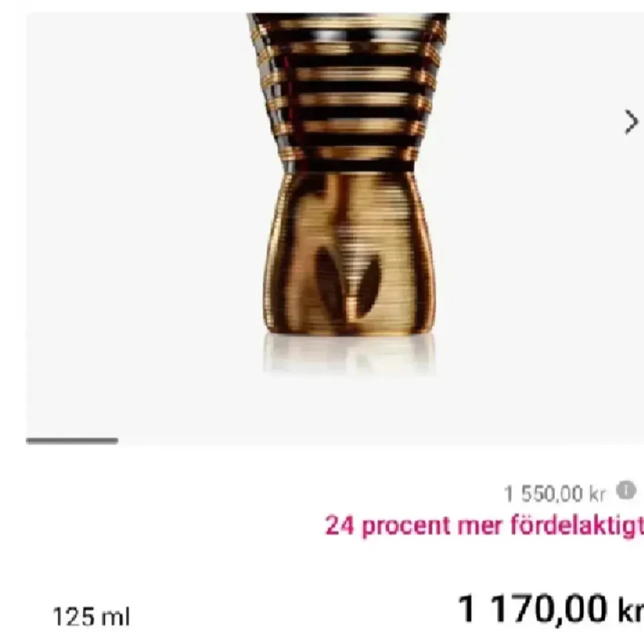
Task: Open the info icon beside original price
Action: coord(626,491)
